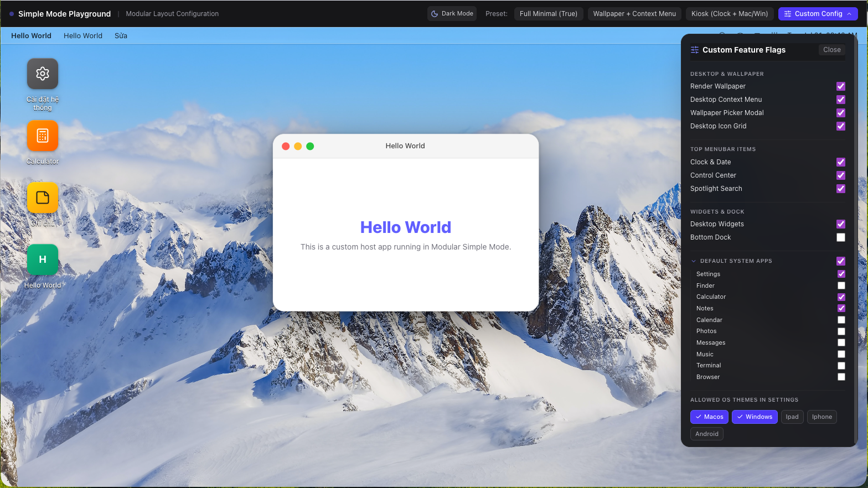Enable the Terminal app checkbox
This screenshot has width=868, height=488.
[x=841, y=366]
